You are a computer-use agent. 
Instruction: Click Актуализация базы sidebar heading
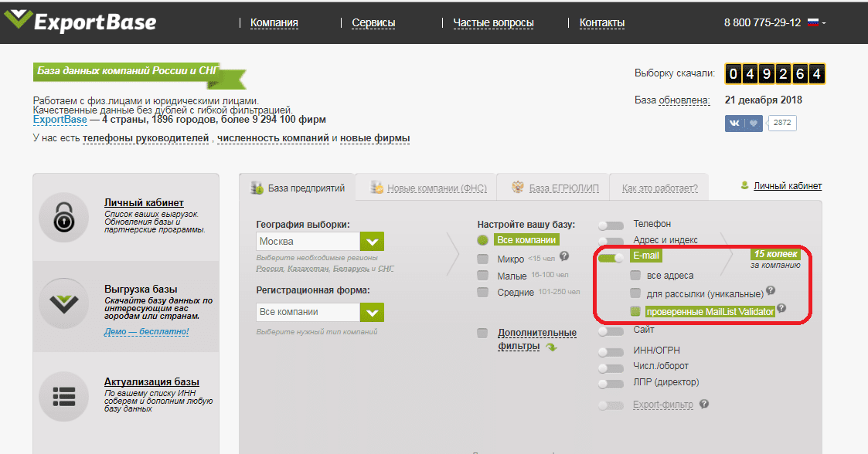click(x=151, y=382)
